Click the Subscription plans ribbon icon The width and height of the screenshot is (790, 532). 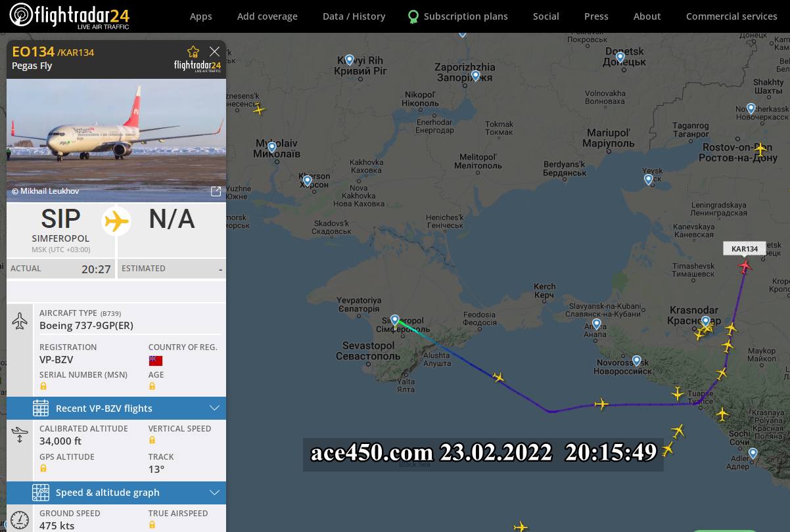tap(413, 16)
